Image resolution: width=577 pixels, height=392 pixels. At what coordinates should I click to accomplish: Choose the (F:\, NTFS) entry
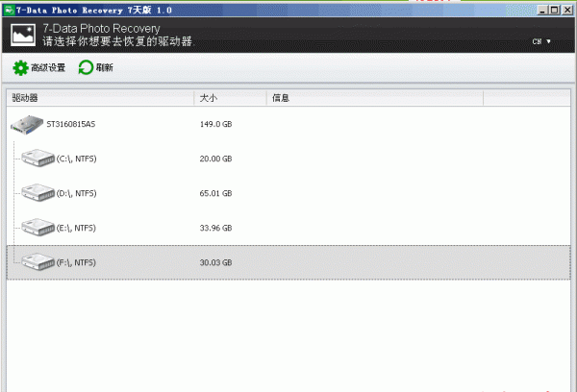pos(76,262)
